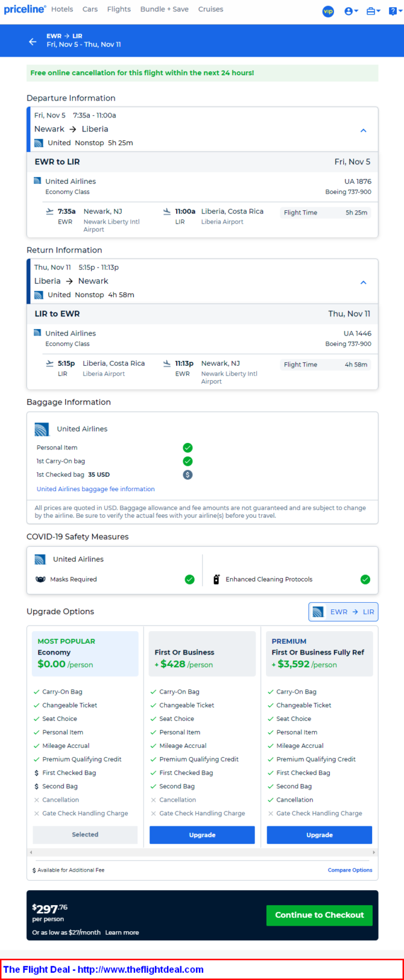Viewport: 404px width, 980px height.
Task: Open the Compare Options link
Action: [350, 870]
